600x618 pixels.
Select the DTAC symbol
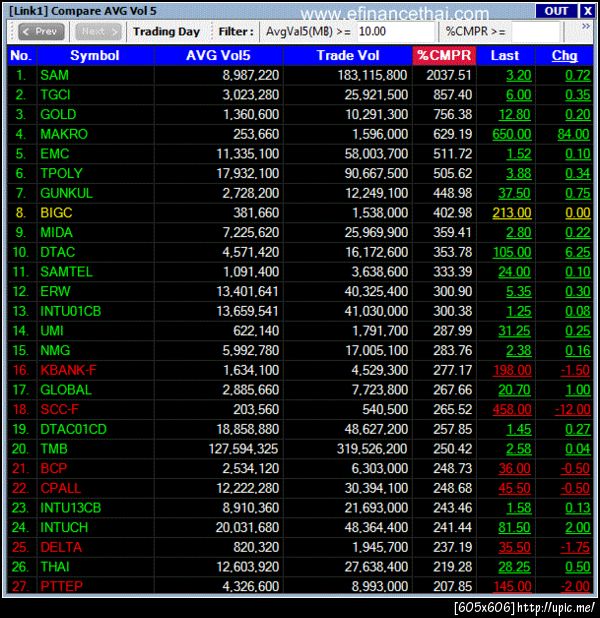[58, 252]
